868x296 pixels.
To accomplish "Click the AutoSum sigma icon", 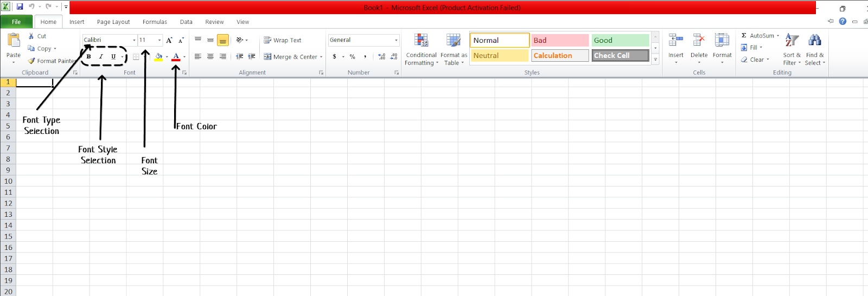I will pos(744,36).
